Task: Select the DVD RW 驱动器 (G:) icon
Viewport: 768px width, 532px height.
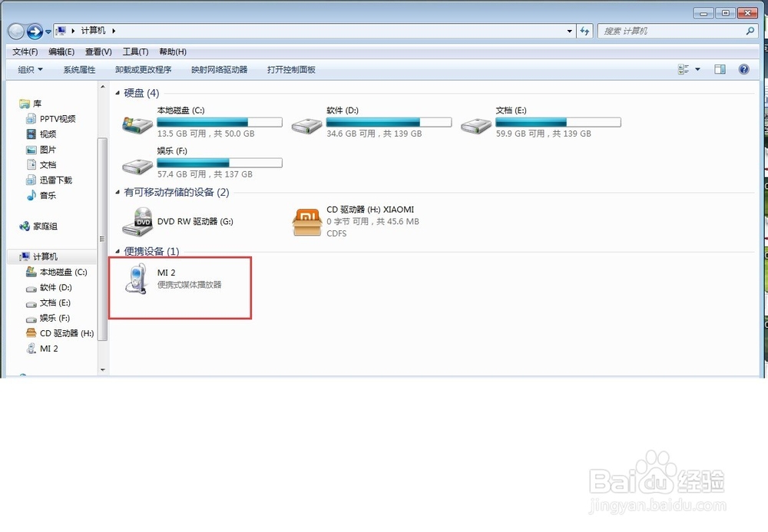Action: [x=137, y=222]
